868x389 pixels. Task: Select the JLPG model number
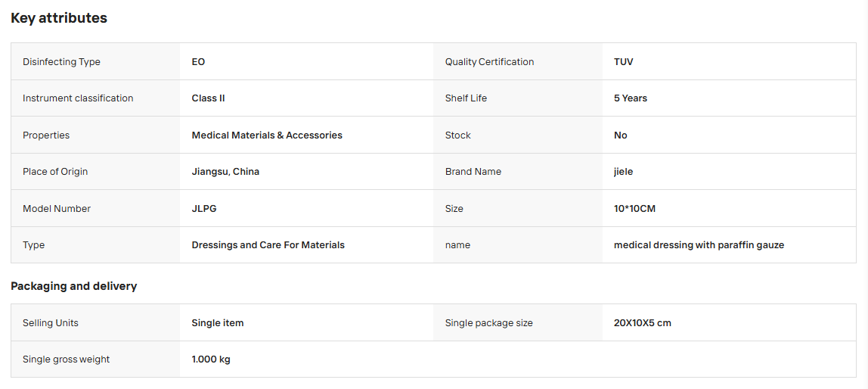tap(204, 208)
